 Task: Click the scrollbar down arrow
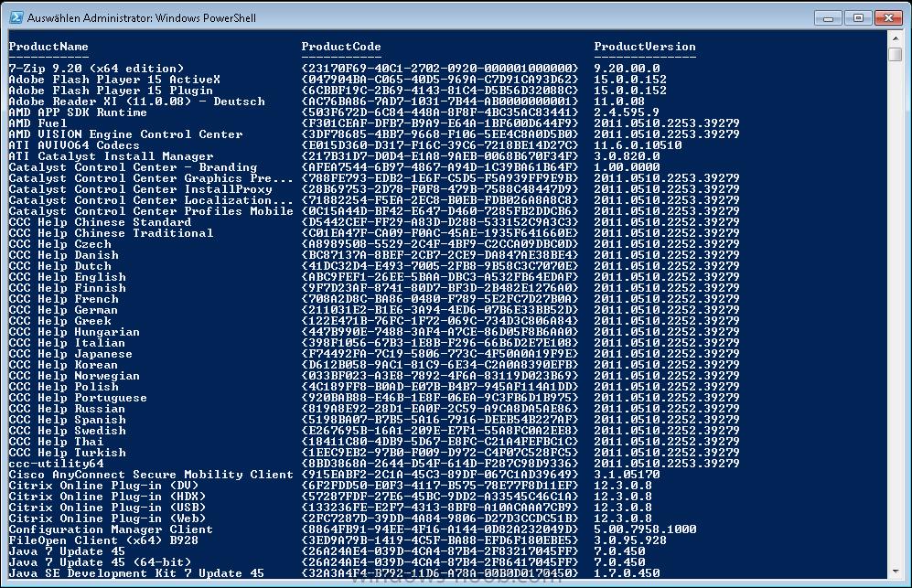[x=896, y=572]
